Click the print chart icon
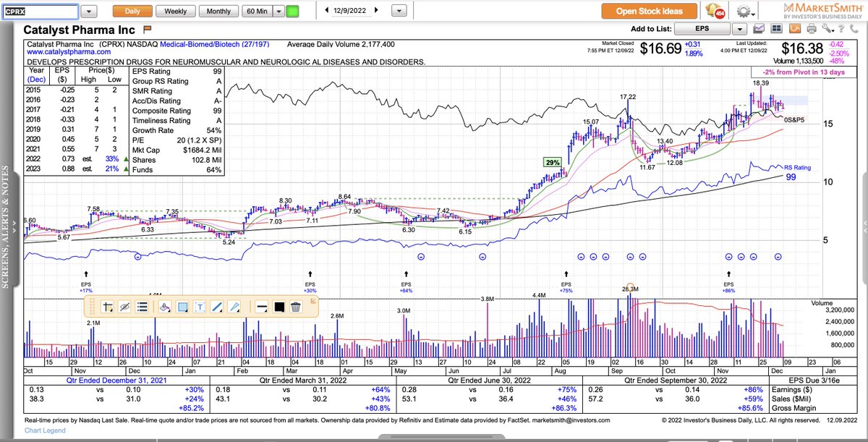This screenshot has height=442, width=868. [811, 30]
